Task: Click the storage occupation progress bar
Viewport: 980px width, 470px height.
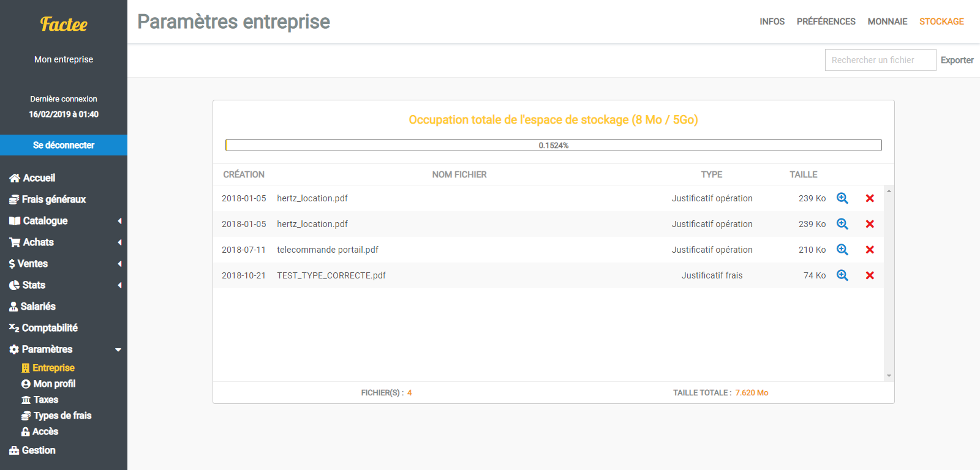Action: click(x=553, y=145)
